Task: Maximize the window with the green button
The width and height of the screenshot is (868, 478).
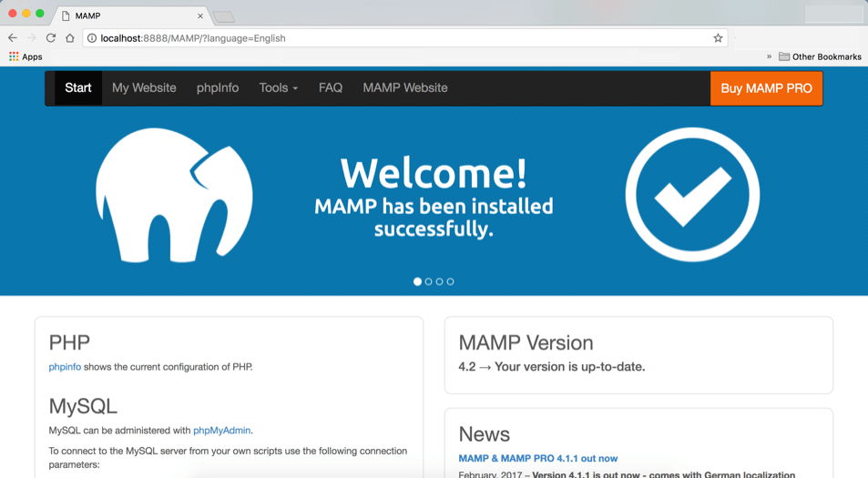Action: [x=40, y=14]
